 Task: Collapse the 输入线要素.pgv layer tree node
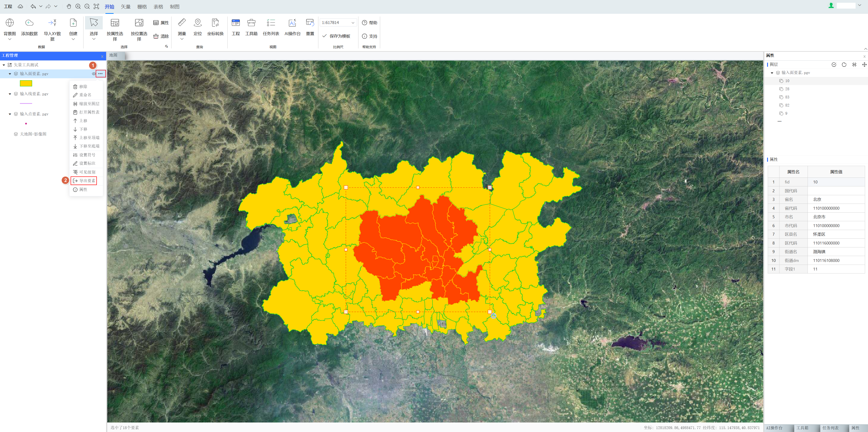pyautogui.click(x=10, y=94)
